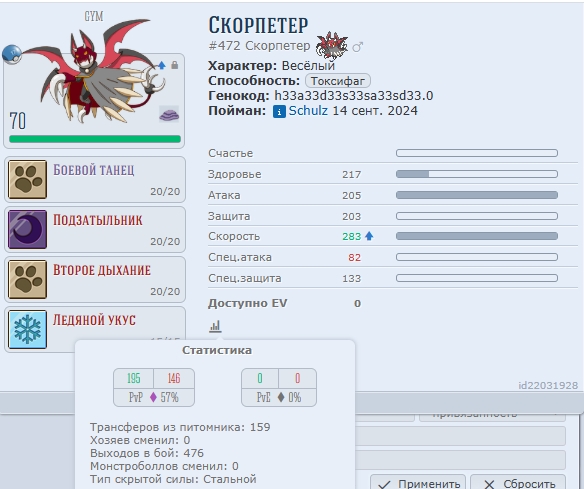Click the green health bar under portrait
This screenshot has height=489, width=584.
coord(95,139)
